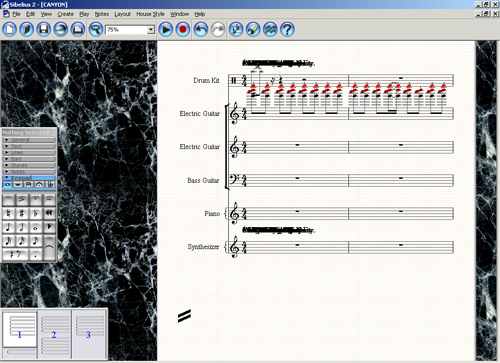
Task: Select the whole note on the keypad
Action: [x=35, y=227]
